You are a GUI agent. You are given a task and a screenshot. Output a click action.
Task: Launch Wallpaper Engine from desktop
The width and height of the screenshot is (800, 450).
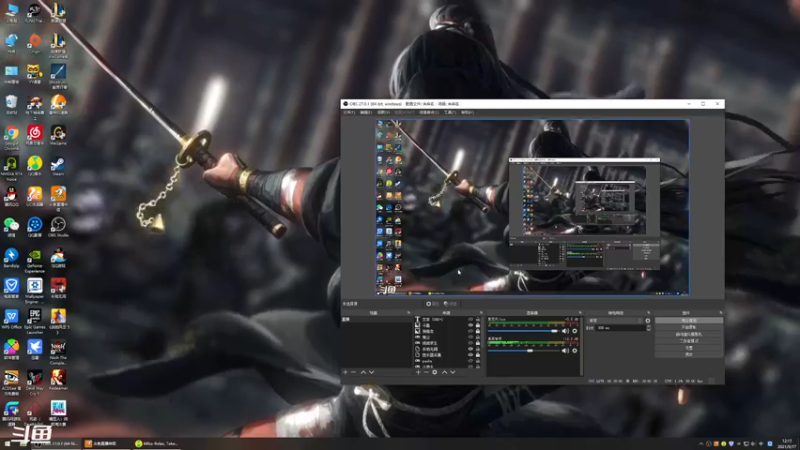coord(35,291)
